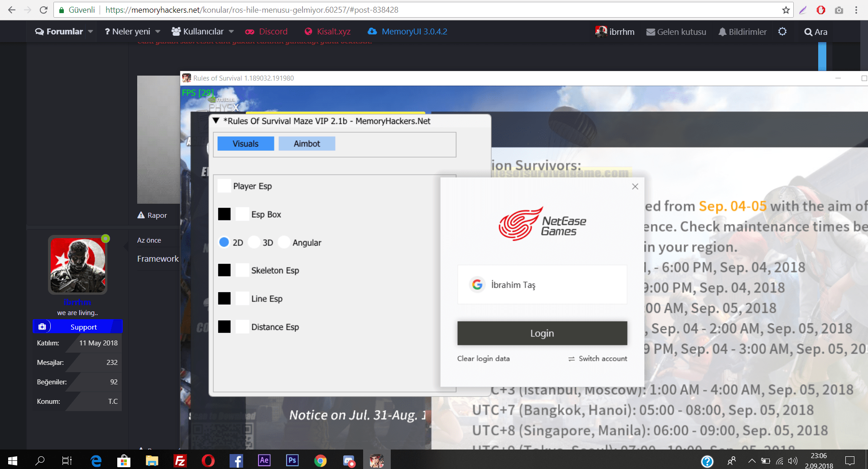Launch Microsoft Edge from taskbar
Viewport: 868px width, 469px height.
coord(96,461)
